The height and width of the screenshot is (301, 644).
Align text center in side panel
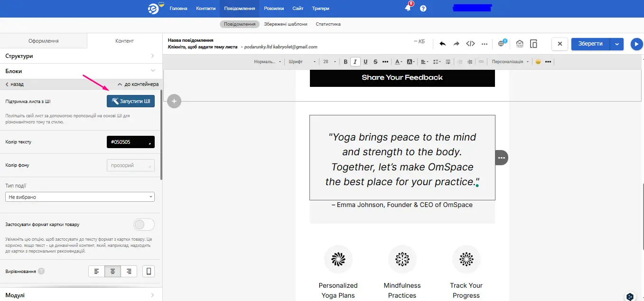pyautogui.click(x=112, y=272)
